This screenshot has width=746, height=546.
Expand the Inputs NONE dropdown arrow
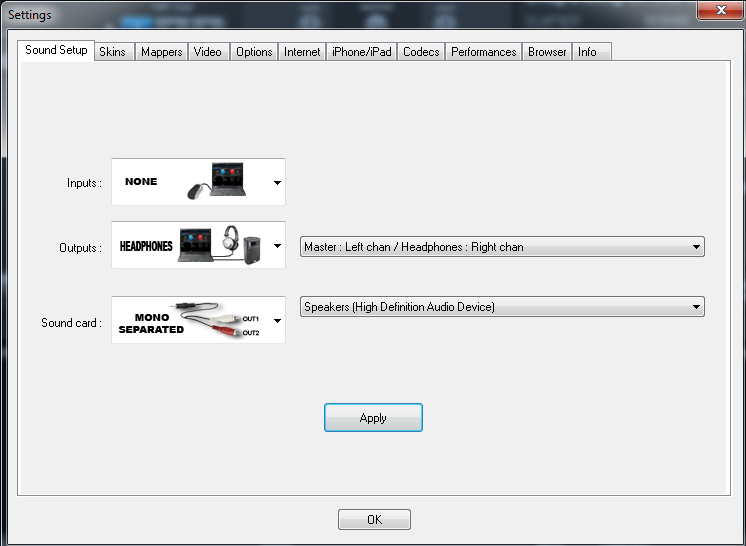coord(277,183)
